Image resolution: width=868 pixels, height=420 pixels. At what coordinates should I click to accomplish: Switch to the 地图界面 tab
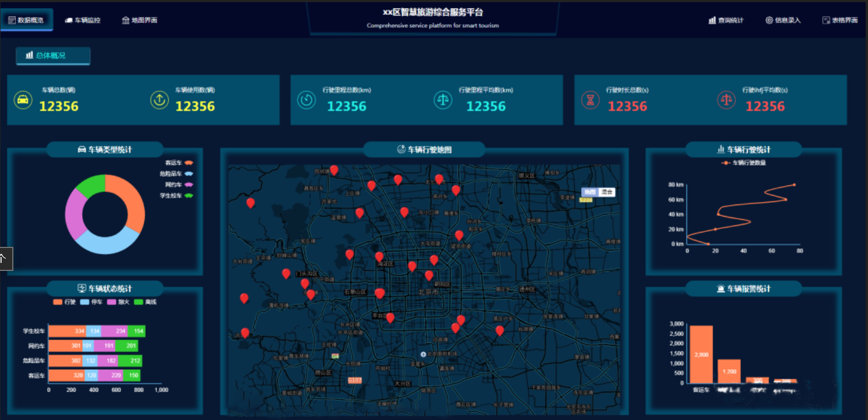(139, 20)
